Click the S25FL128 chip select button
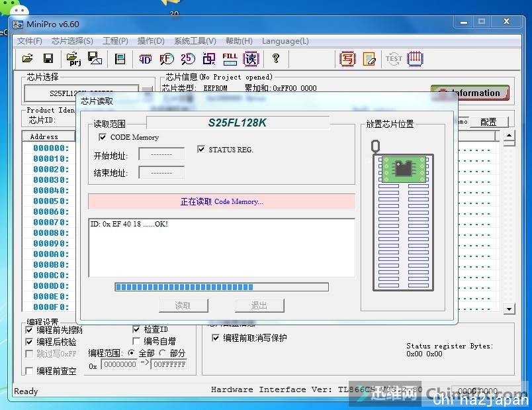The height and width of the screenshot is (410, 532). (81, 93)
